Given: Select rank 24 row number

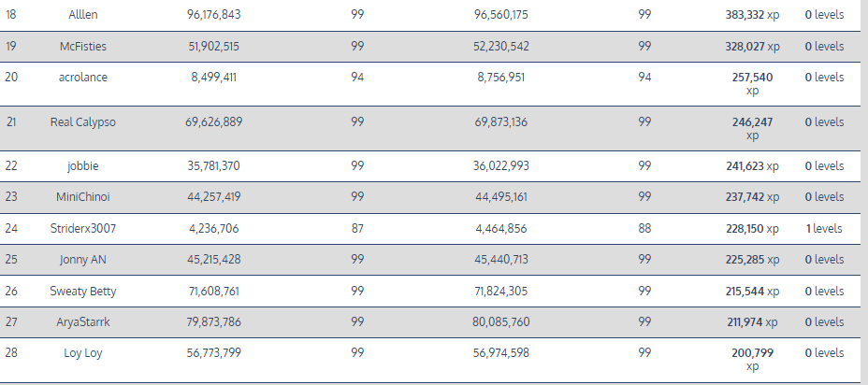Looking at the screenshot, I should pos(11,228).
